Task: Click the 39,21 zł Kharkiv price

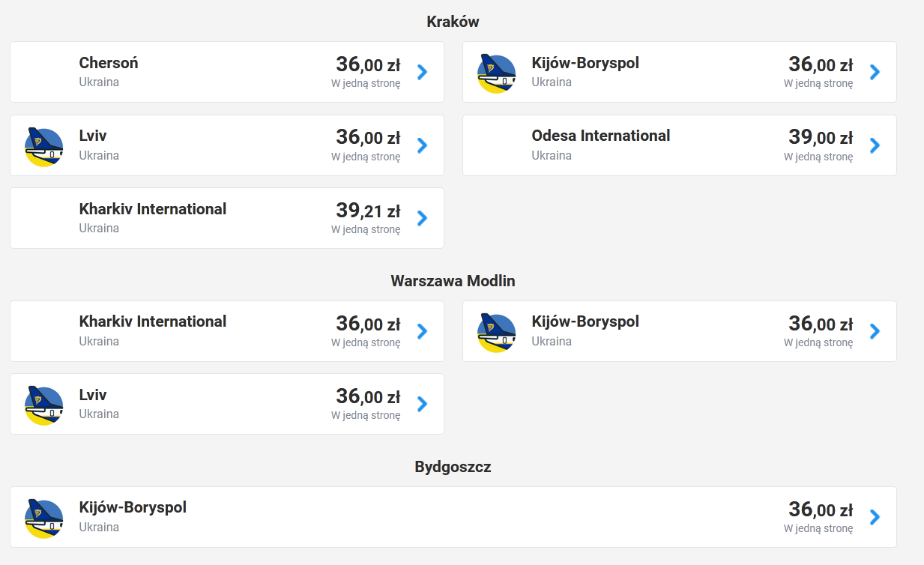Action: click(x=368, y=211)
